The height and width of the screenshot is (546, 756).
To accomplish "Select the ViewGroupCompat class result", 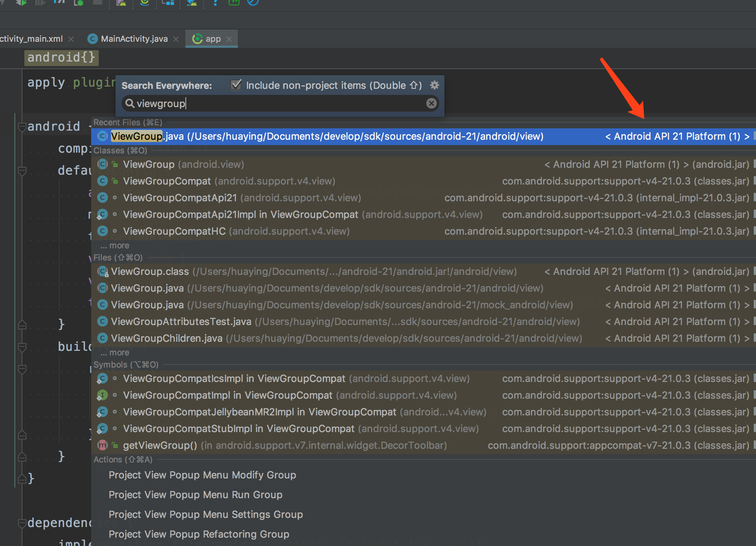I will click(x=167, y=181).
